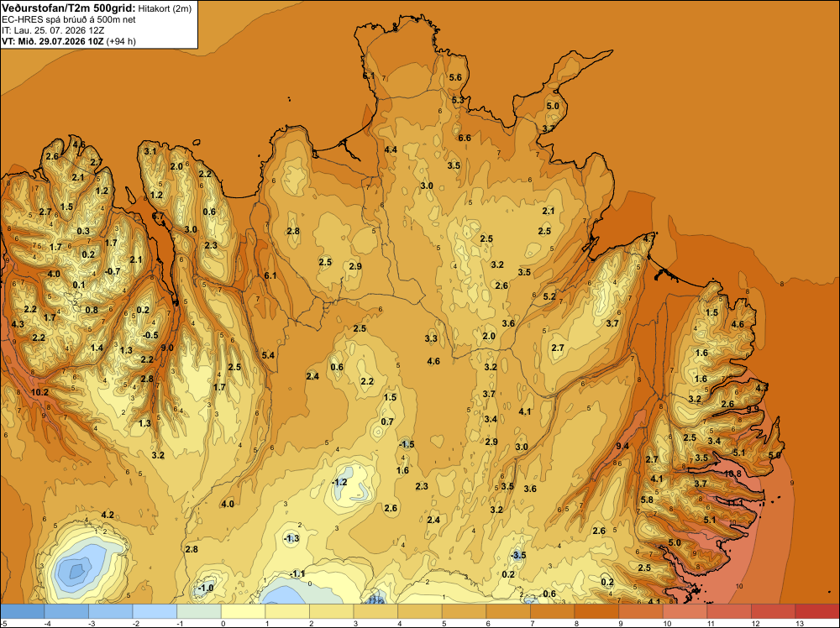Image resolution: width=840 pixels, height=628 pixels.
Task: Click the 1.4 temperature label
Action: 97,348
